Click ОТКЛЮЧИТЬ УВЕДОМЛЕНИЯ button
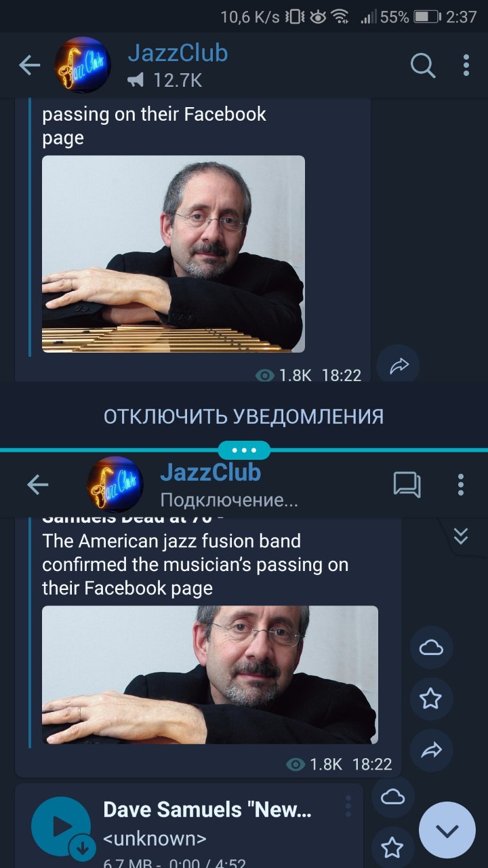488x868 pixels. (244, 416)
